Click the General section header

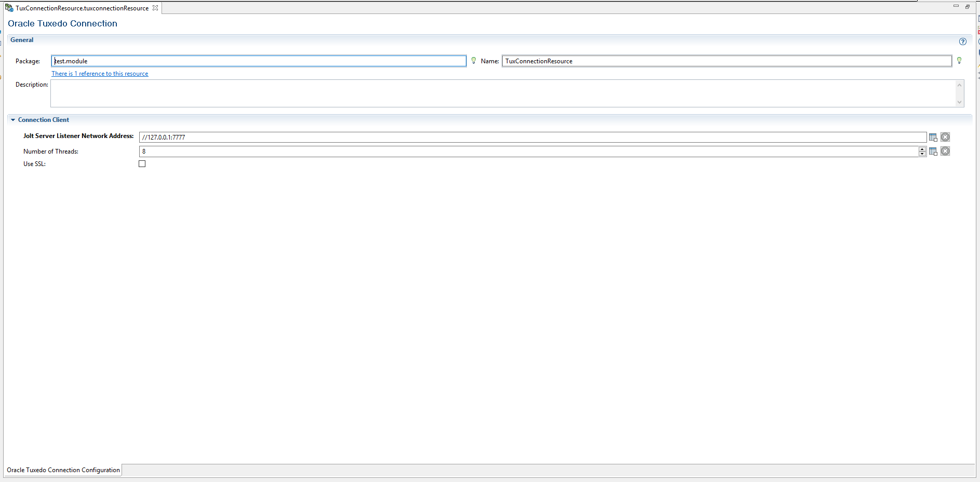click(22, 40)
